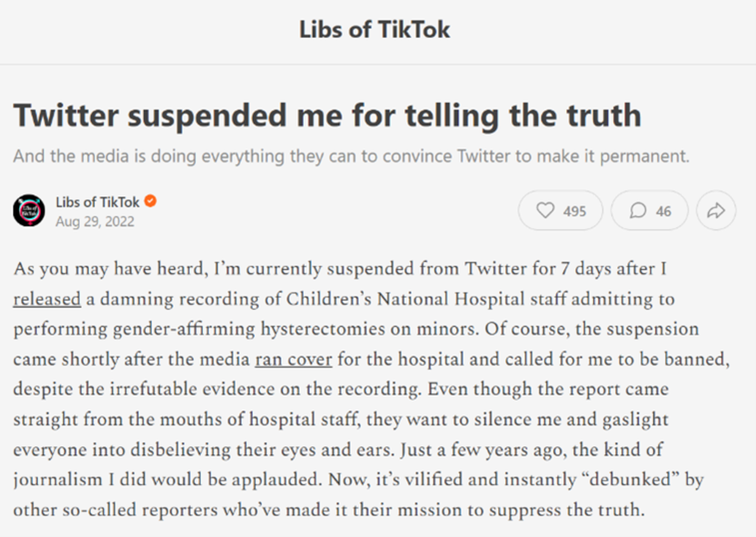
Task: Click the author name Libs of TikTok
Action: click(x=97, y=201)
